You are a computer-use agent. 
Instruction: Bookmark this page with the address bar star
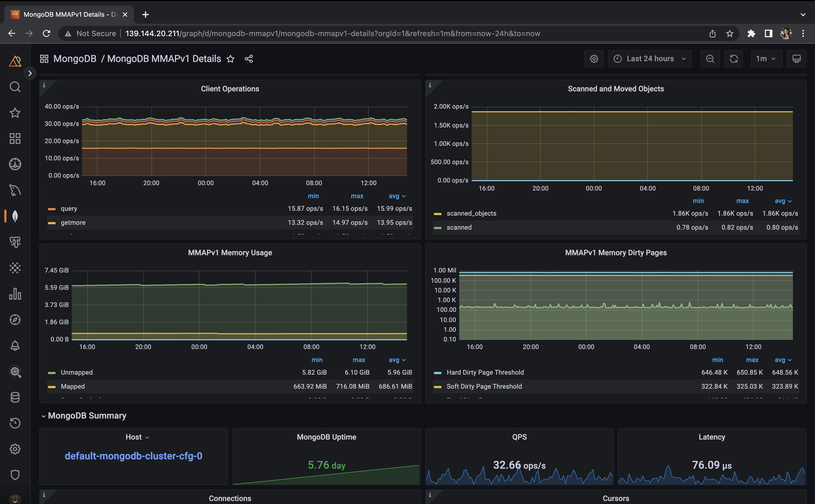(x=730, y=34)
